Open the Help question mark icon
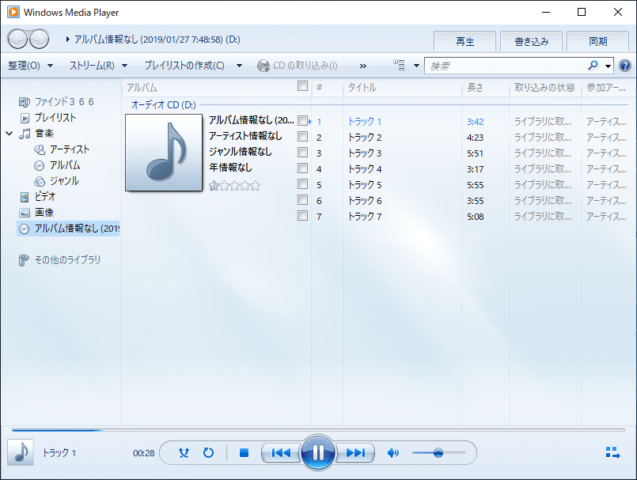The width and height of the screenshot is (637, 480). [x=625, y=65]
